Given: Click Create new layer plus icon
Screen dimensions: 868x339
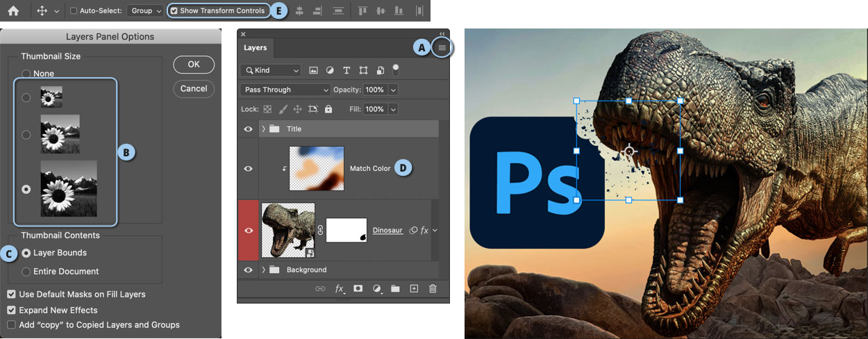Looking at the screenshot, I should (414, 288).
